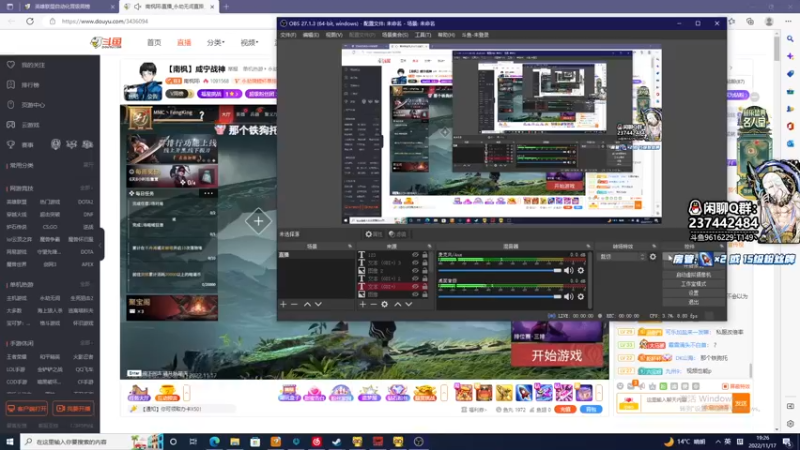
Task: Move the OBS scene up
Action: [307, 304]
